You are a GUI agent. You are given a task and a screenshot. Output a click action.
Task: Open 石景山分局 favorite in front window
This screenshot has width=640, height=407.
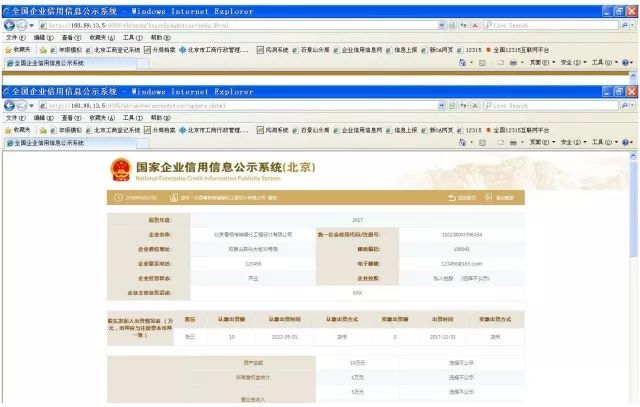click(x=311, y=130)
